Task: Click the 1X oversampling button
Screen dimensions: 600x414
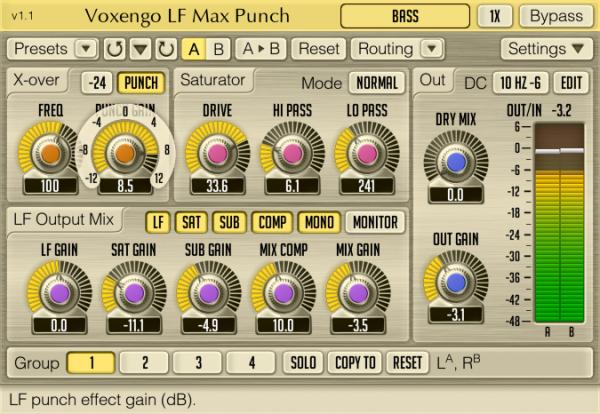Action: click(495, 16)
